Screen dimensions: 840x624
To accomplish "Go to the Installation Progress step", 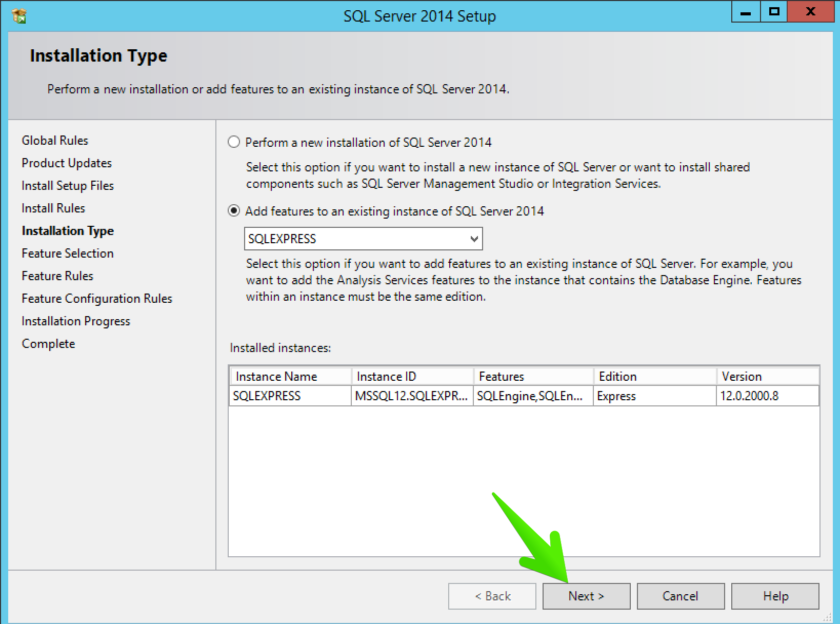I will point(76,321).
